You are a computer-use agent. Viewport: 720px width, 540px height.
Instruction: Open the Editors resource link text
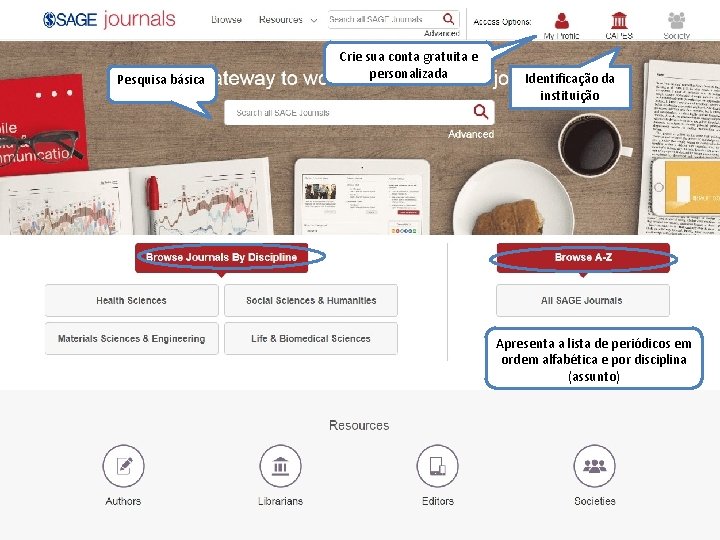tap(438, 501)
